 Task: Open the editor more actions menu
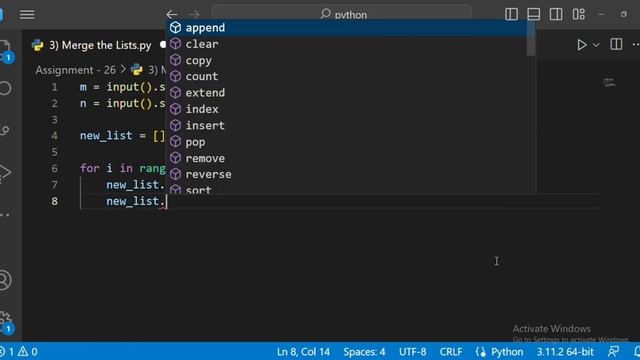636,44
